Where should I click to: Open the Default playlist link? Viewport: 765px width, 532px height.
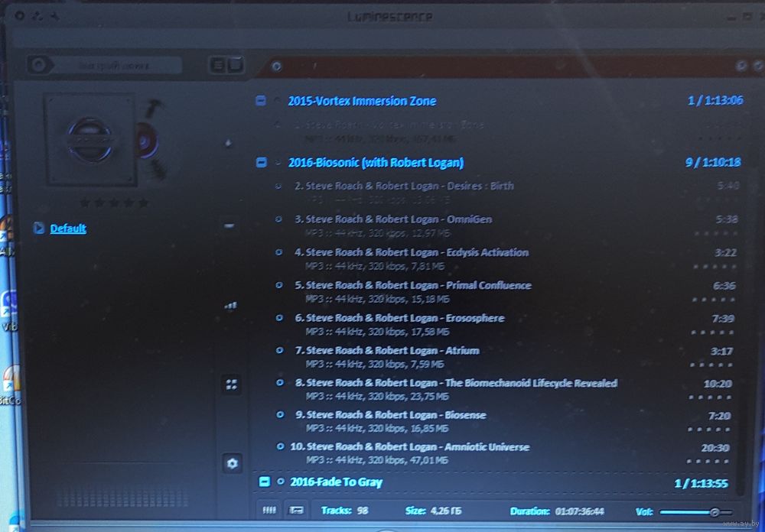68,229
